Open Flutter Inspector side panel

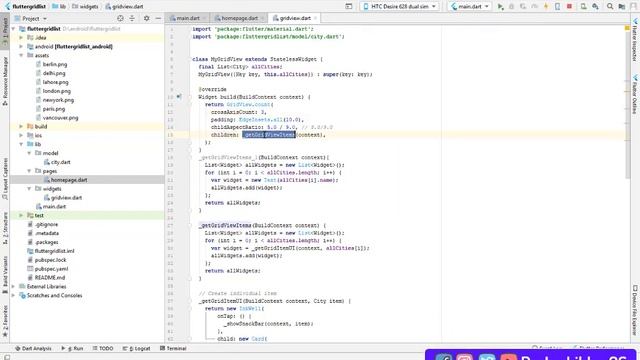635,40
